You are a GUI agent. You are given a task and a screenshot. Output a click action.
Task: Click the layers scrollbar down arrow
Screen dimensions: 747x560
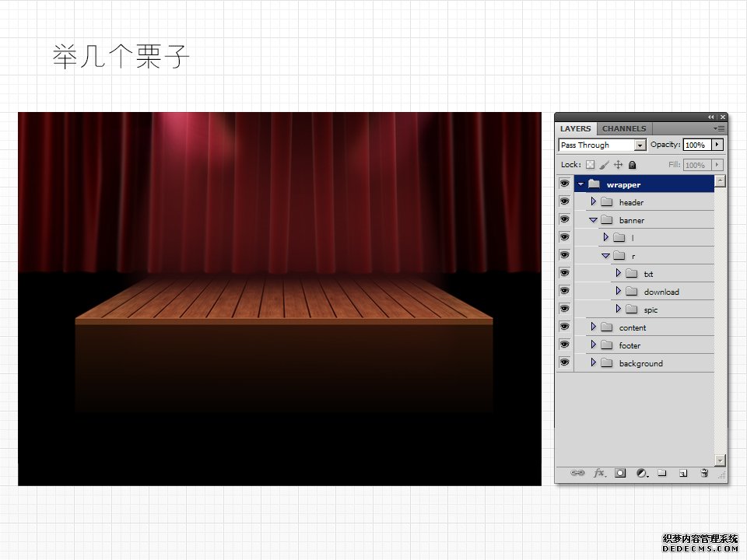pyautogui.click(x=720, y=460)
